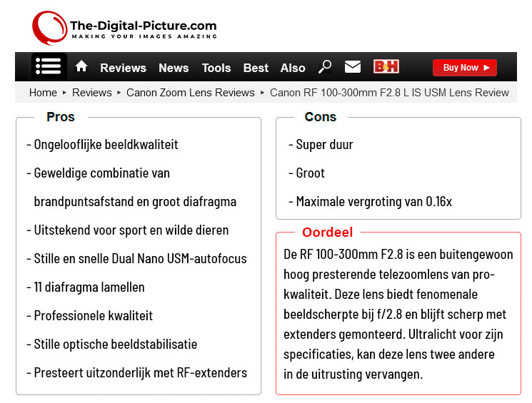Open Canon Zoom Lens Reviews breadcrumb
This screenshot has width=532, height=403.
(x=191, y=93)
